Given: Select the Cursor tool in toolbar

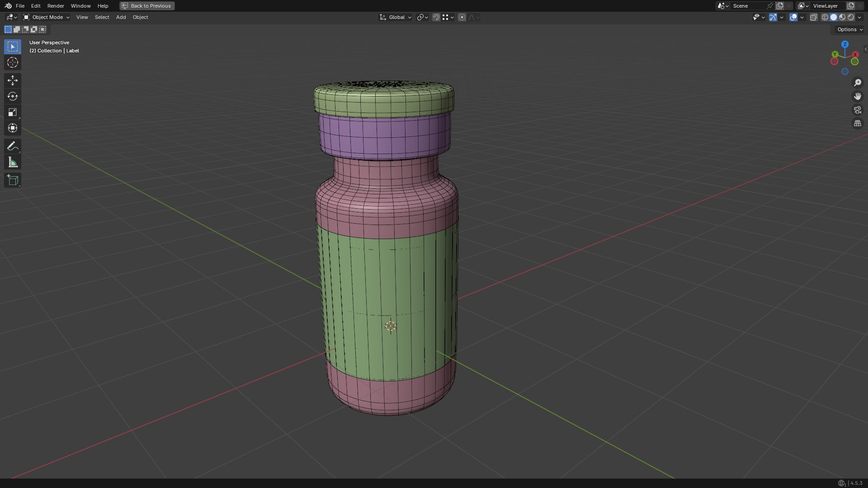Looking at the screenshot, I should click(x=13, y=62).
